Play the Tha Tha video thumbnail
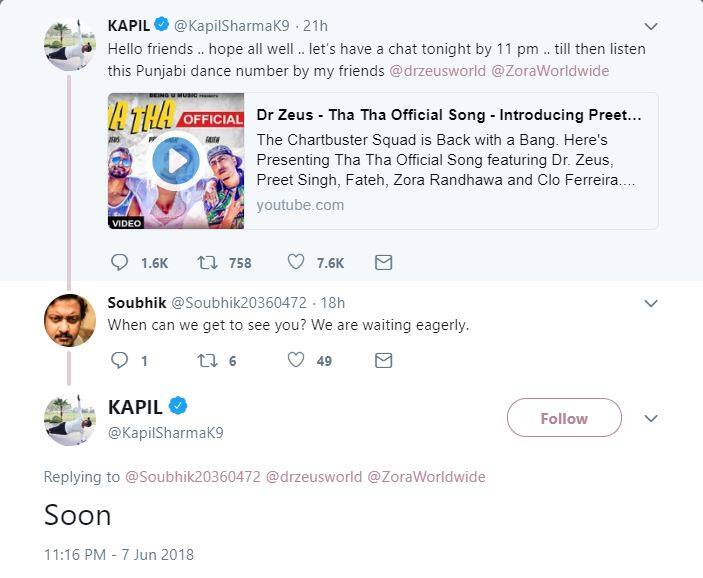Viewport: 703px width, 578px height. coord(176,160)
